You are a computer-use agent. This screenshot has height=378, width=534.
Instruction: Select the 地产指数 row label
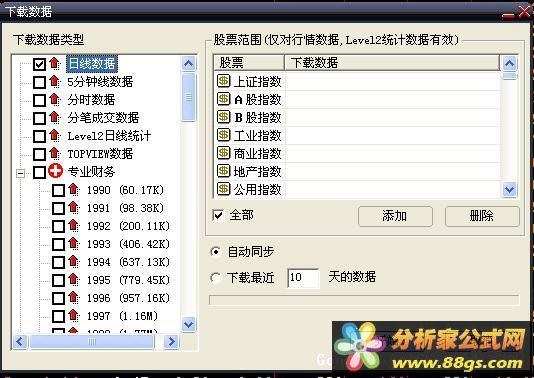258,171
